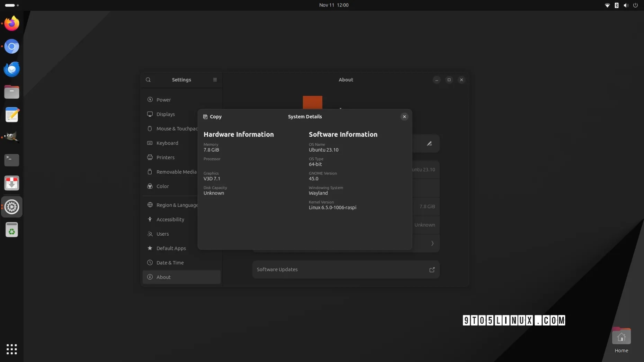
Task: Click the Unknown disk capacity in System Details
Action: (214, 193)
